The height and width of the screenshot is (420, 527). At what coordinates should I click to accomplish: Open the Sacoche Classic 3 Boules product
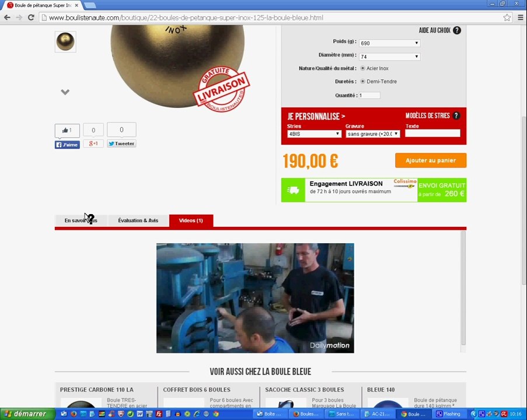tap(305, 390)
